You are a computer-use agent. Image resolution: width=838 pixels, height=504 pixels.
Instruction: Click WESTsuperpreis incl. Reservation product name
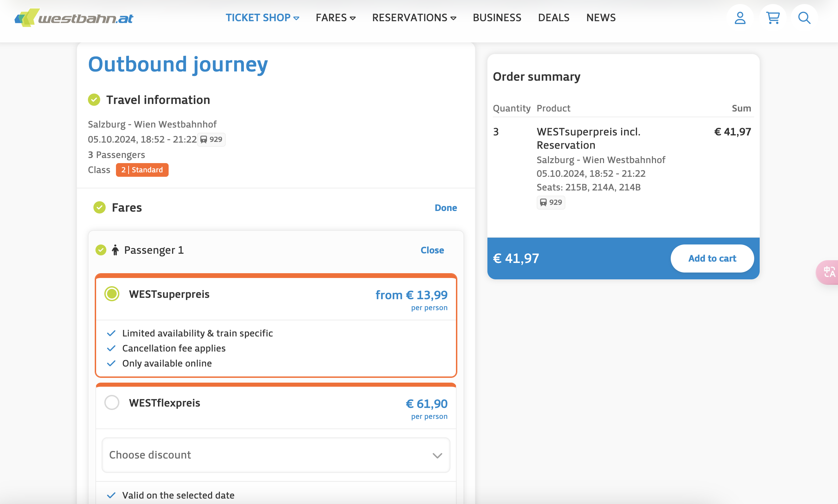588,138
